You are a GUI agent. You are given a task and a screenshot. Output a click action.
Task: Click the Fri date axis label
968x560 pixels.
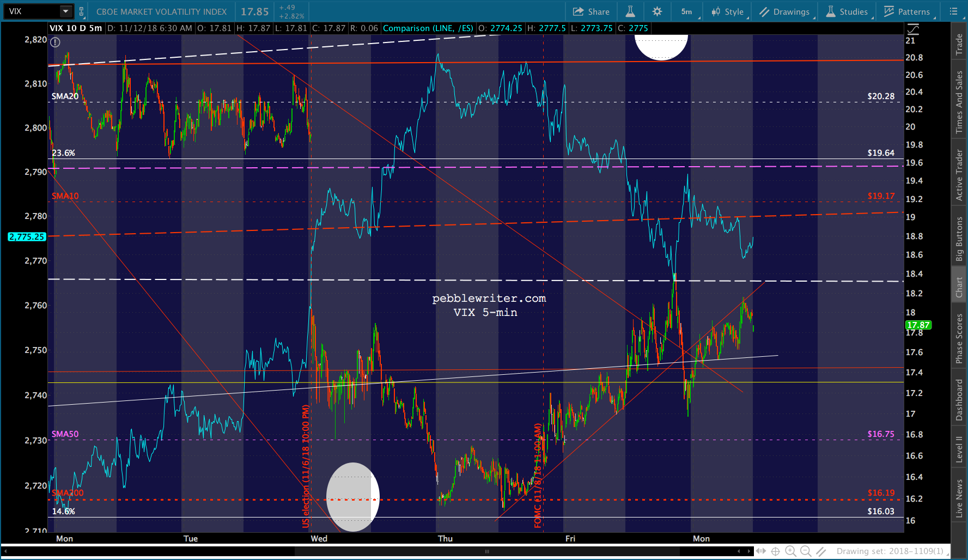coord(570,539)
